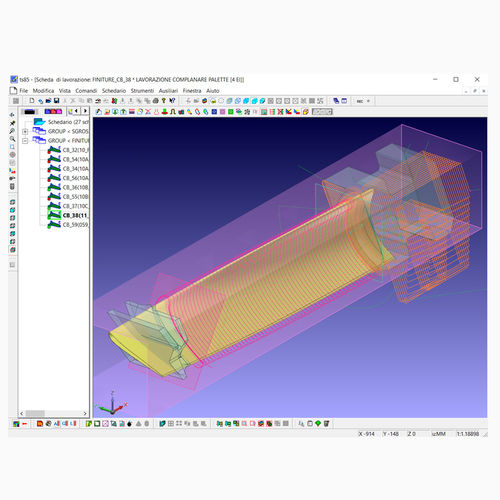Viewport: 500px width, 500px height.
Task: Select the CB_55(10B operation row
Action: 68,197
